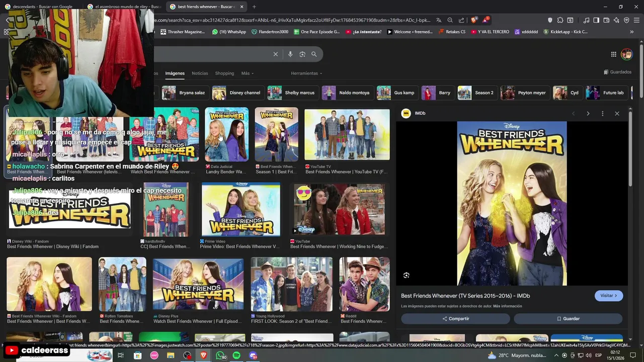Click Brave browser icon in taskbar
The width and height of the screenshot is (644, 362).
tap(204, 355)
